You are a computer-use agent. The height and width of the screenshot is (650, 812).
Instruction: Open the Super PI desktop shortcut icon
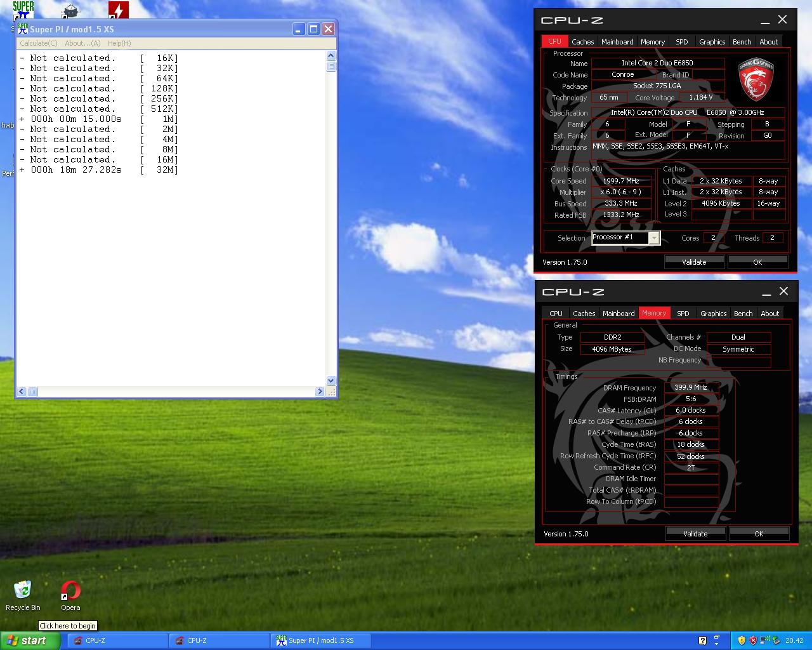click(x=23, y=10)
